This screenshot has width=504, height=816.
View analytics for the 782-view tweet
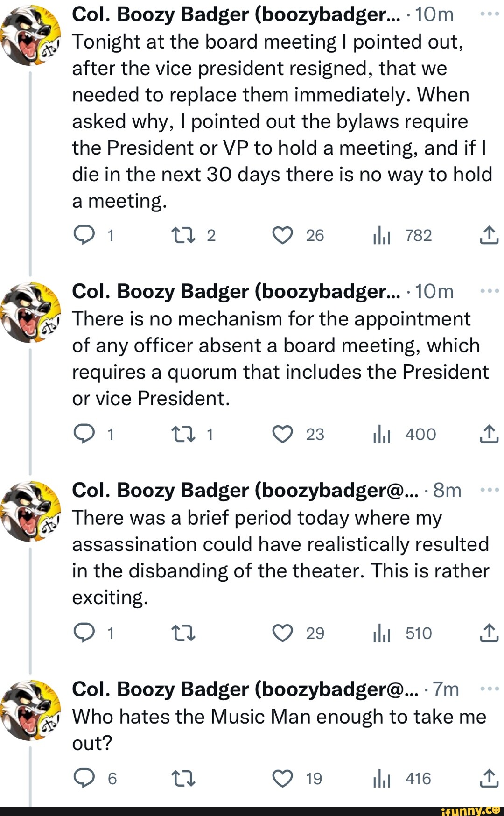(382, 235)
